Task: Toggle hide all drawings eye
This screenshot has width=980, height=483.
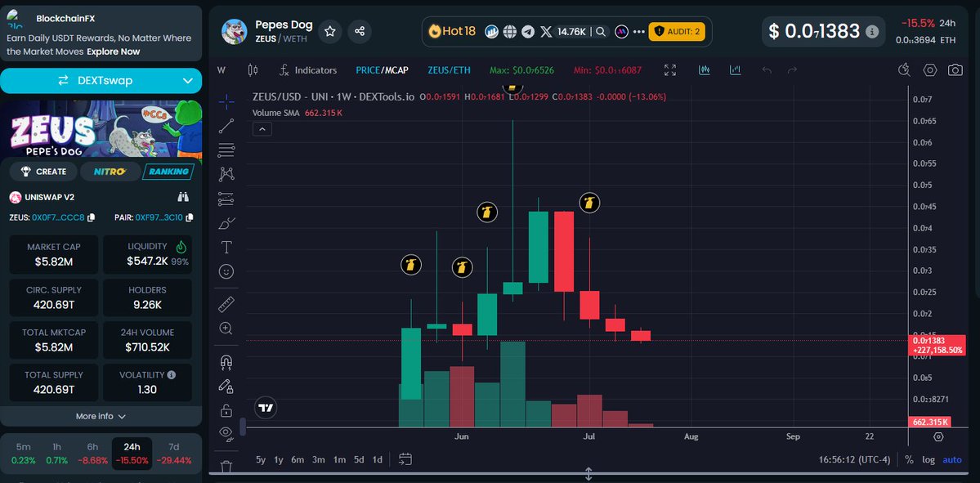Action: [x=226, y=432]
